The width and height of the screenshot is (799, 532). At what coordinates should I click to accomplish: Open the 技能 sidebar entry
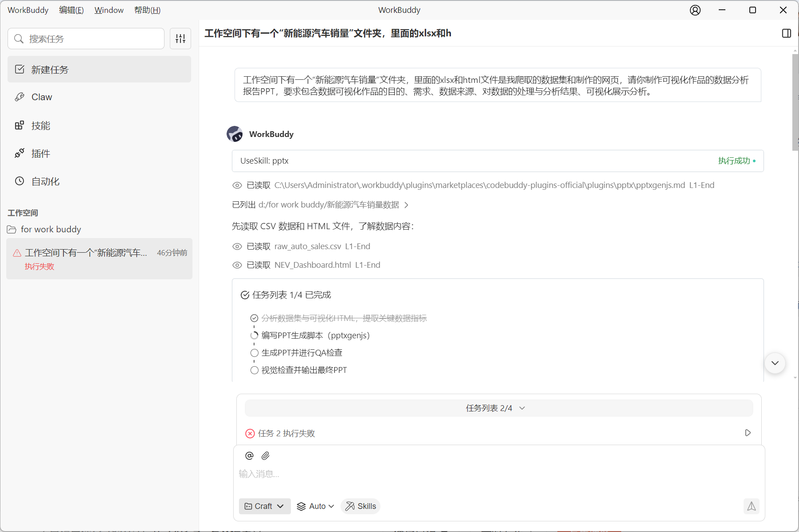[99, 125]
